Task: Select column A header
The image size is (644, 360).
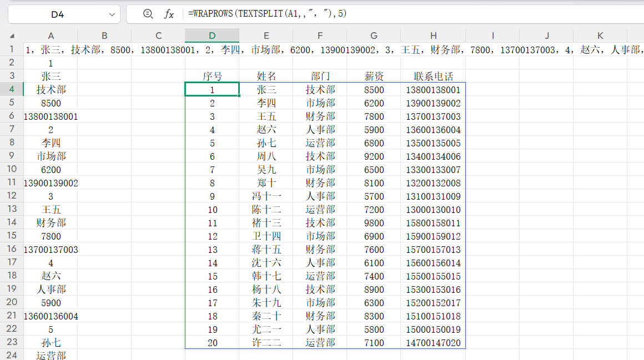Action: pyautogui.click(x=51, y=36)
